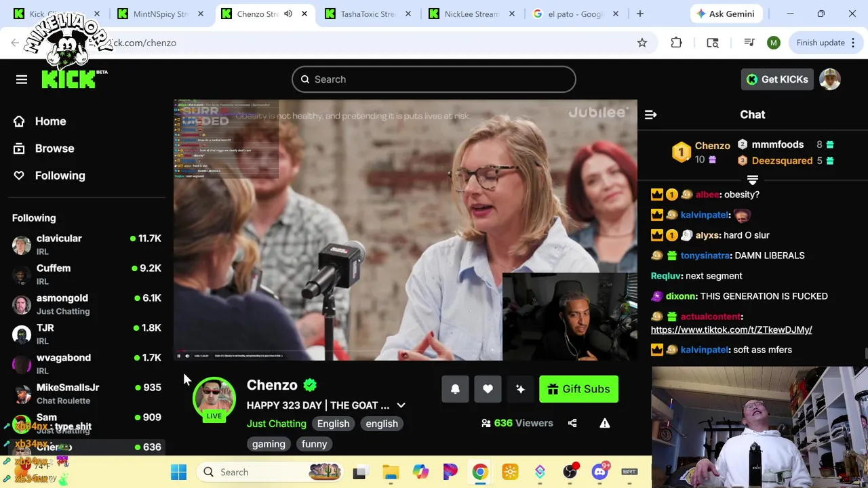The width and height of the screenshot is (868, 488).
Task: Open the SRT app on taskbar
Action: click(x=630, y=472)
